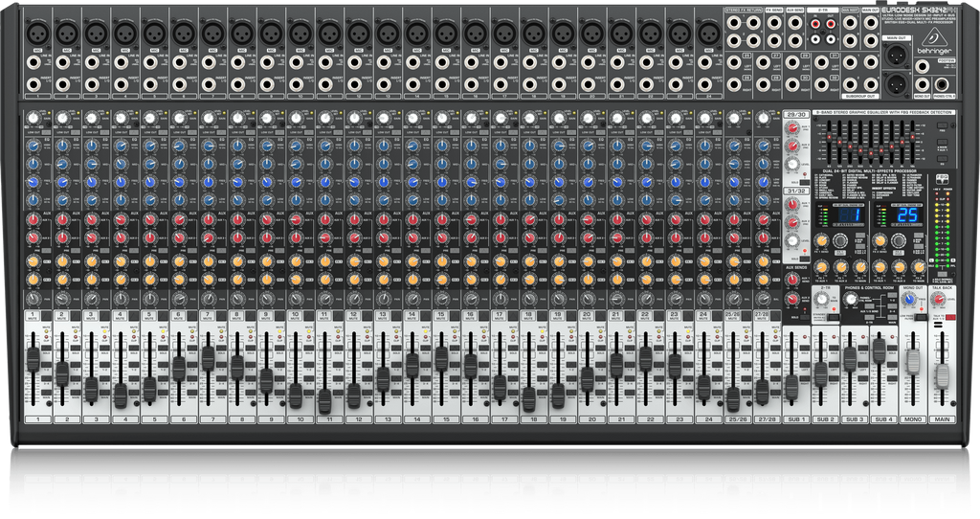Click the MAIN OUT left XLR connector
This screenshot has width=980, height=519.
(898, 54)
